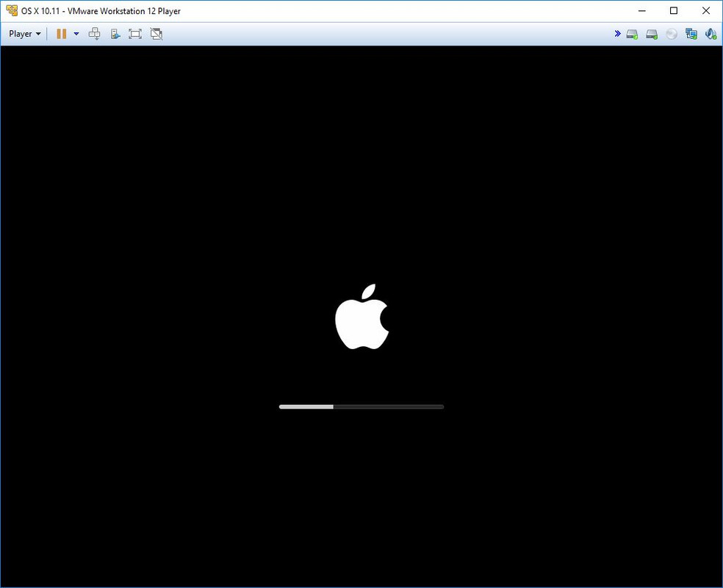Click the first hard disk device icon
The width and height of the screenshot is (723, 588).
click(632, 34)
